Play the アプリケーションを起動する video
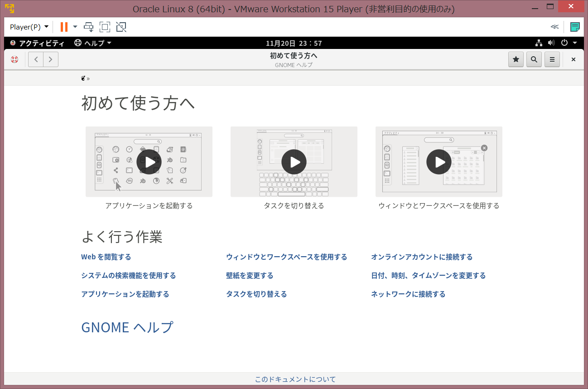The width and height of the screenshot is (588, 389). 149,162
